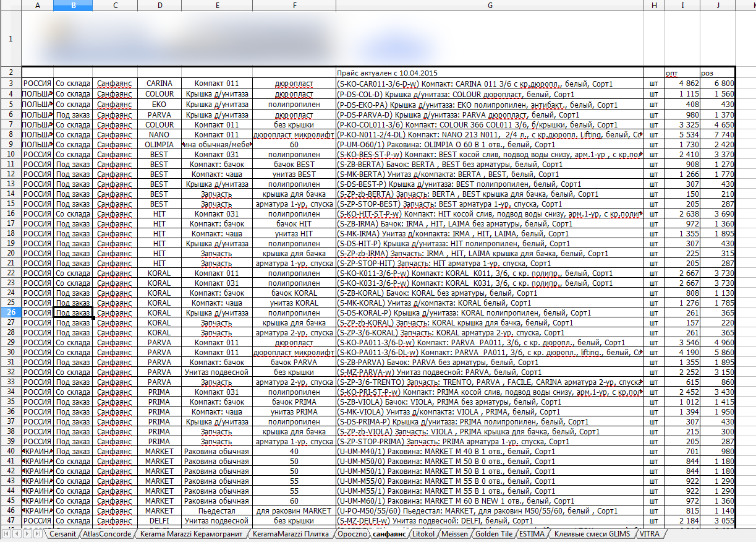
Task: Select the VITRA sheet tab
Action: click(650, 533)
